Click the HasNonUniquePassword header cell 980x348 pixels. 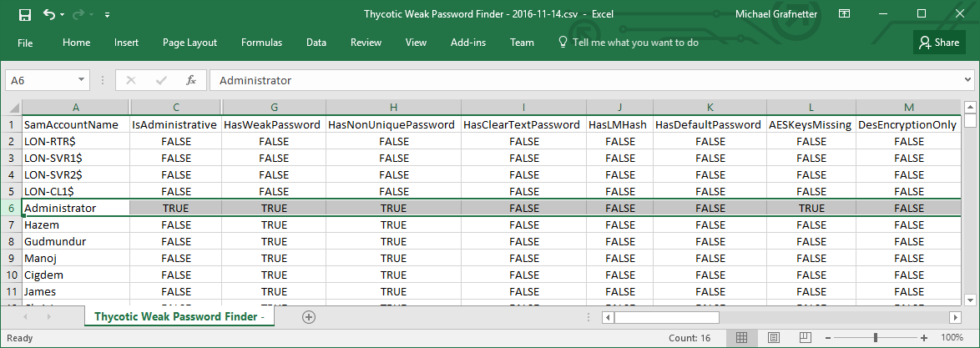pos(393,125)
